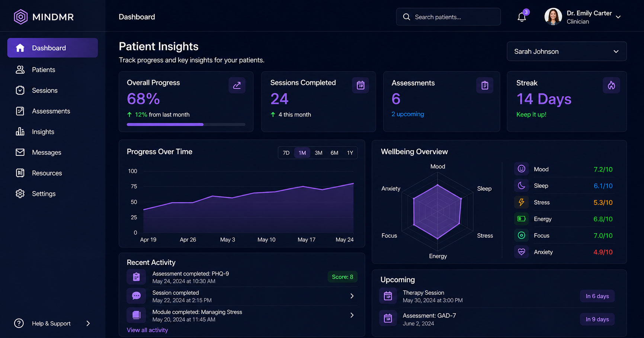Click the Patients people icon in sidebar
This screenshot has width=644, height=338.
(20, 70)
